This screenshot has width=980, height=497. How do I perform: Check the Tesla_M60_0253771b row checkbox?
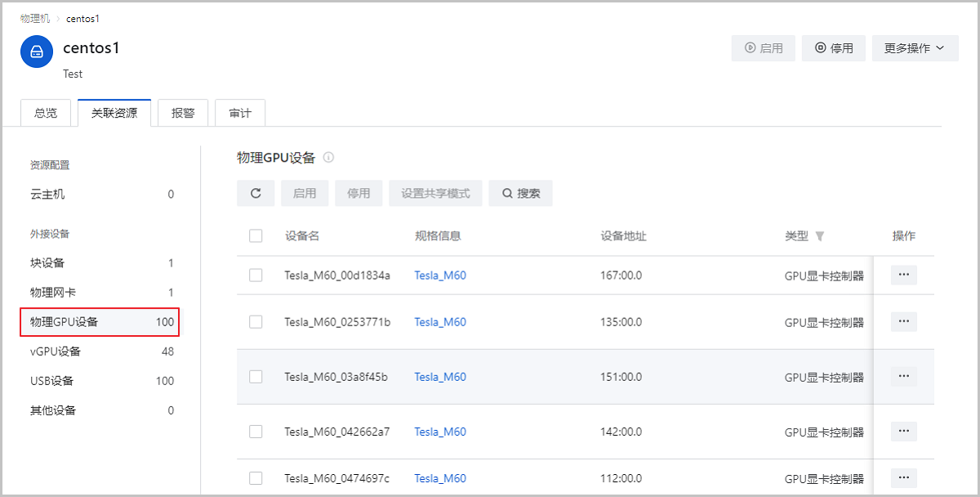256,321
